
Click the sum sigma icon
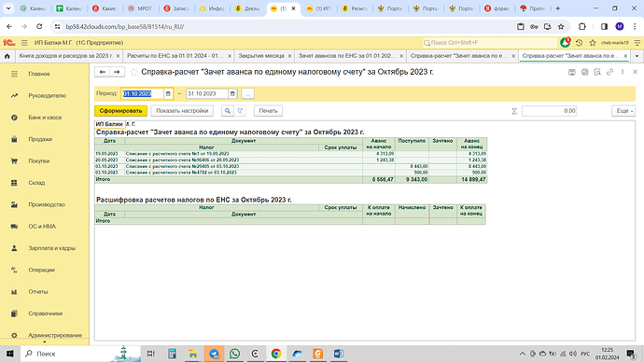tap(514, 111)
